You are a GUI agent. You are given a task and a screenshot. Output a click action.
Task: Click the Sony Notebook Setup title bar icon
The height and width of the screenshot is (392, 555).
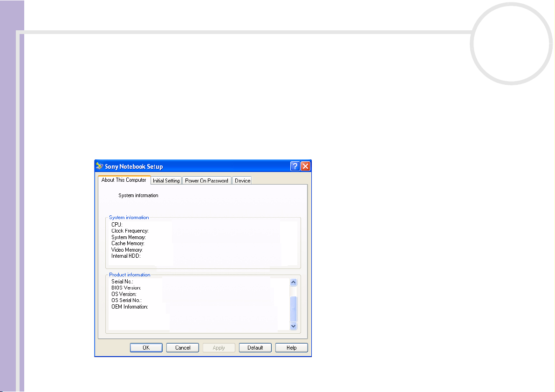(x=99, y=166)
